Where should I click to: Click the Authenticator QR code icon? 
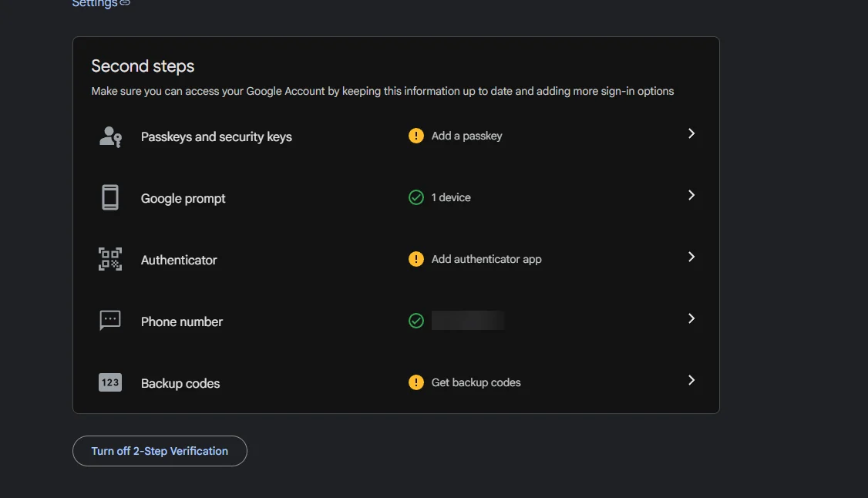pyautogui.click(x=110, y=259)
